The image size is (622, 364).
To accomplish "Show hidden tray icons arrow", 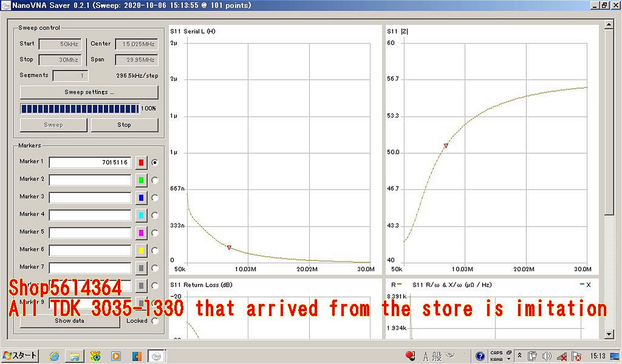I will [x=520, y=356].
